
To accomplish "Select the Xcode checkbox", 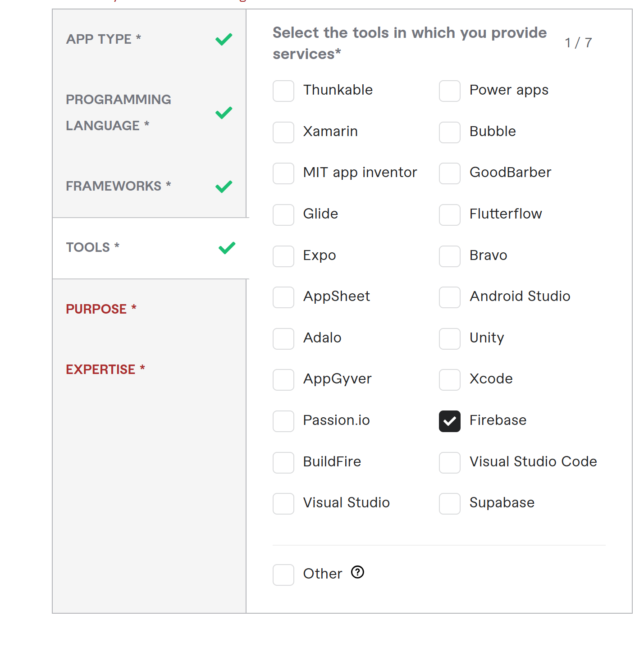I will click(x=450, y=380).
